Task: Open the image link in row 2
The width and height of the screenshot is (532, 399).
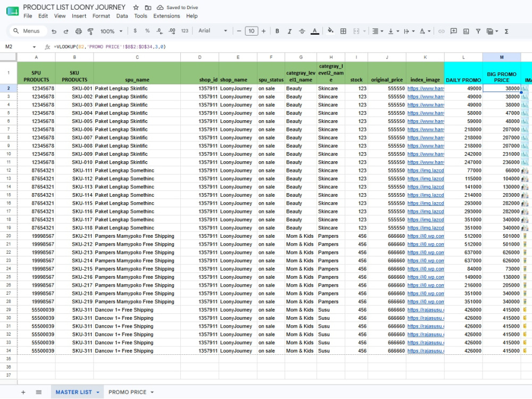Action: pos(426,88)
